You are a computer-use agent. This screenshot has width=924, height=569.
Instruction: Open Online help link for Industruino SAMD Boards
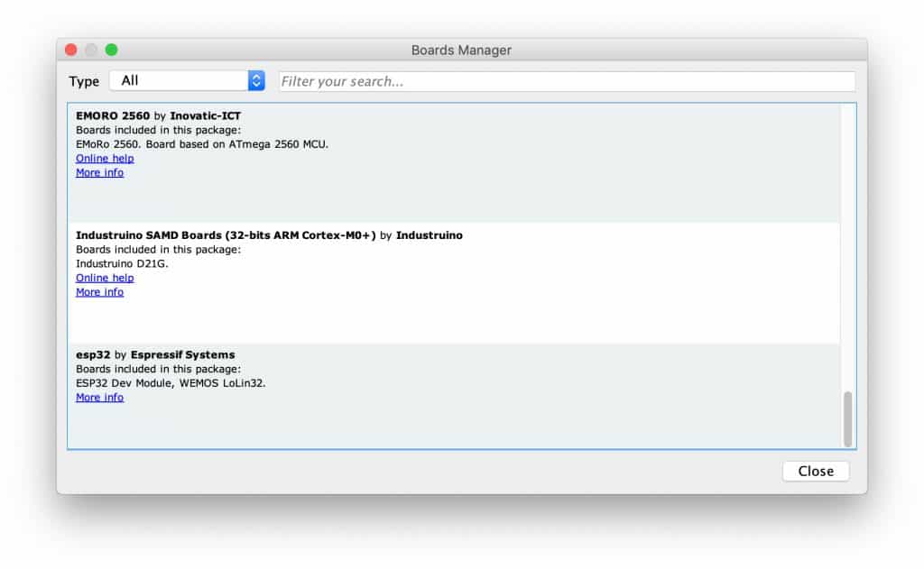click(x=105, y=278)
